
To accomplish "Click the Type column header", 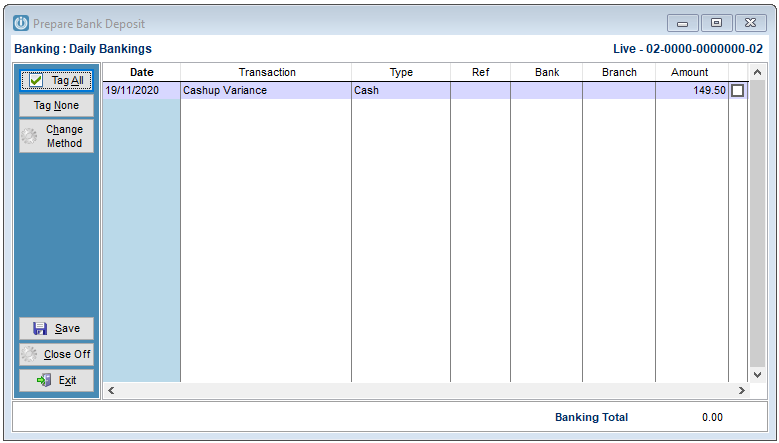I will 401,72.
